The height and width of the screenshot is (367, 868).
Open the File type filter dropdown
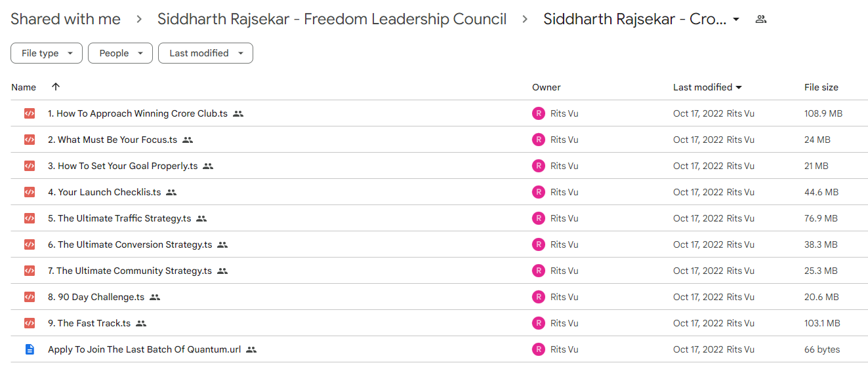tap(47, 53)
